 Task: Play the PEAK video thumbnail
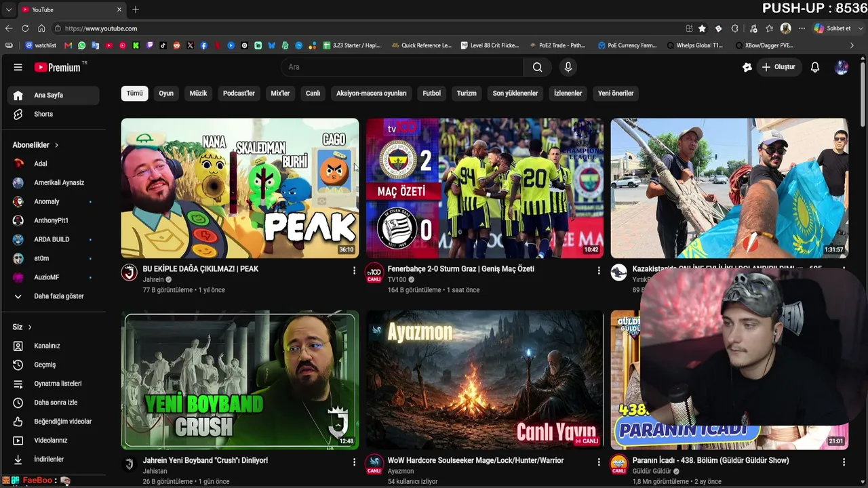tap(240, 188)
